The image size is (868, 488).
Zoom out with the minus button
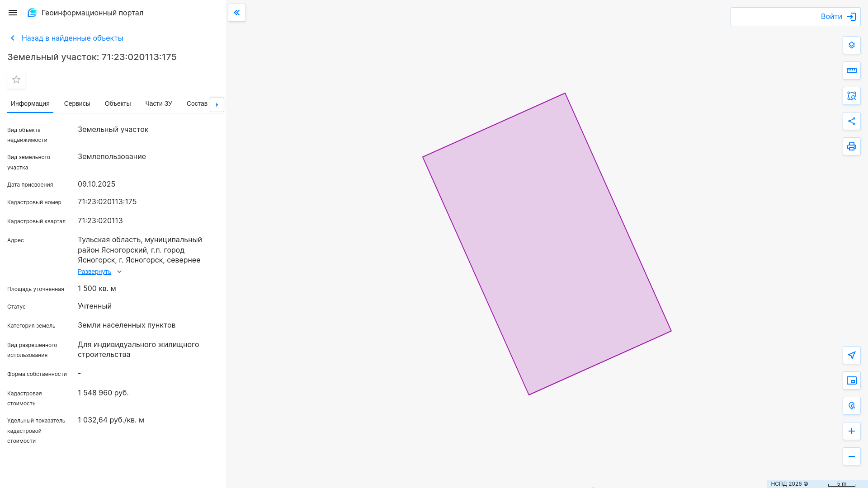[851, 456]
